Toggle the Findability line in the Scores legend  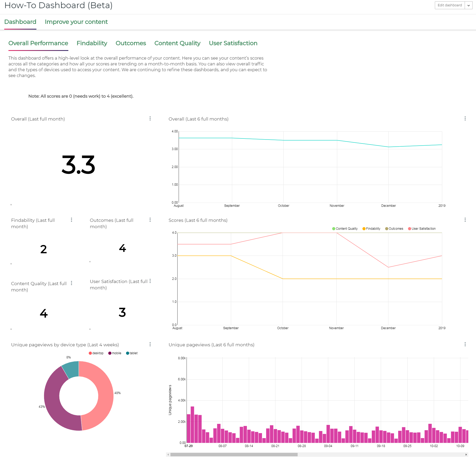[372, 228]
